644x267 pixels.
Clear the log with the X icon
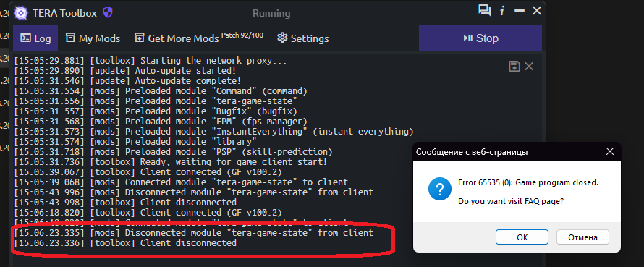529,66
